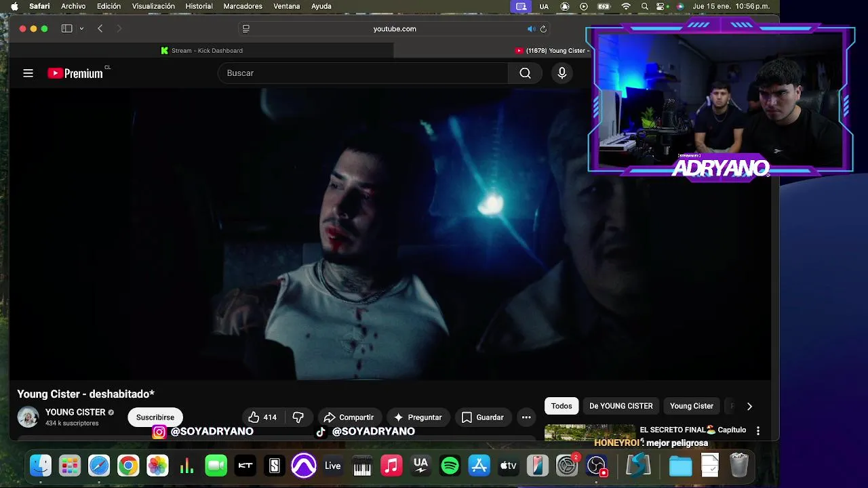Open Apple TV from the Dock
Screen dimensions: 868x488
coord(509,466)
